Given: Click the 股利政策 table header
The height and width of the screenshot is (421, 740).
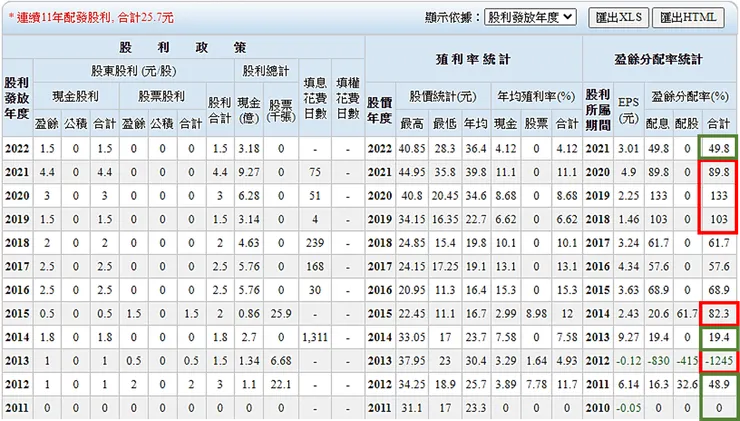Looking at the screenshot, I should [183, 47].
